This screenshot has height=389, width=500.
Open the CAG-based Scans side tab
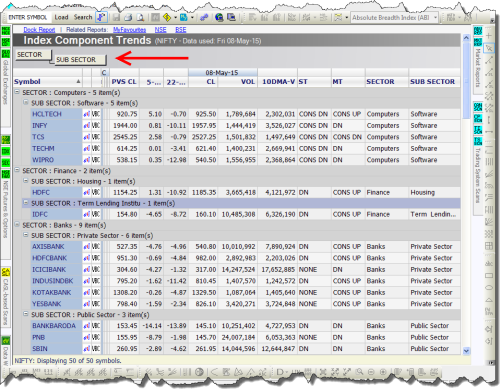pyautogui.click(x=6, y=302)
